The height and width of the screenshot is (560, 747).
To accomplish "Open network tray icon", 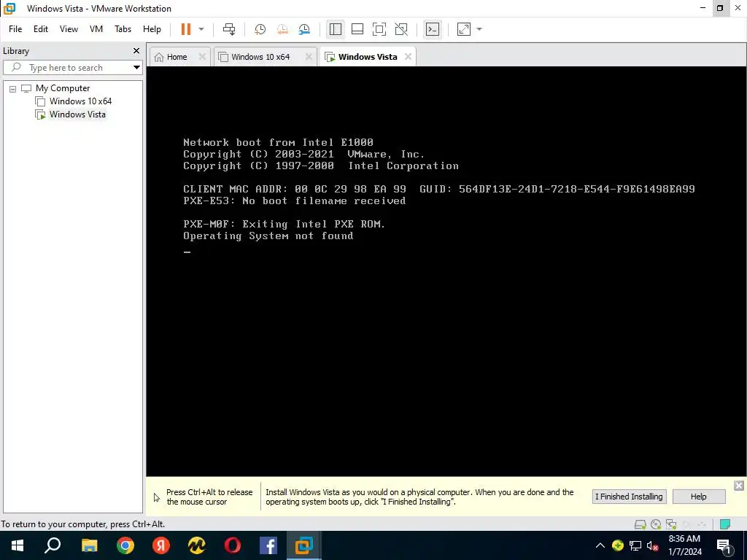I will (x=635, y=545).
